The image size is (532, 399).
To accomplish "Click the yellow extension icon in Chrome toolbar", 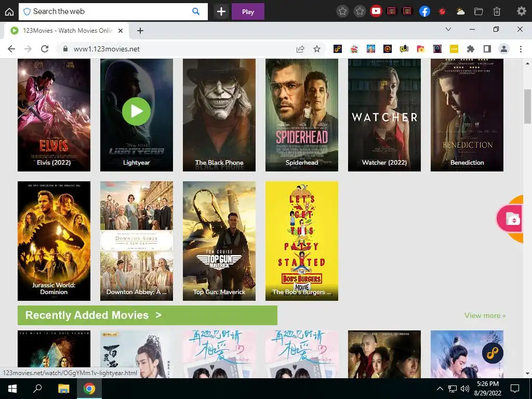I will (x=454, y=49).
